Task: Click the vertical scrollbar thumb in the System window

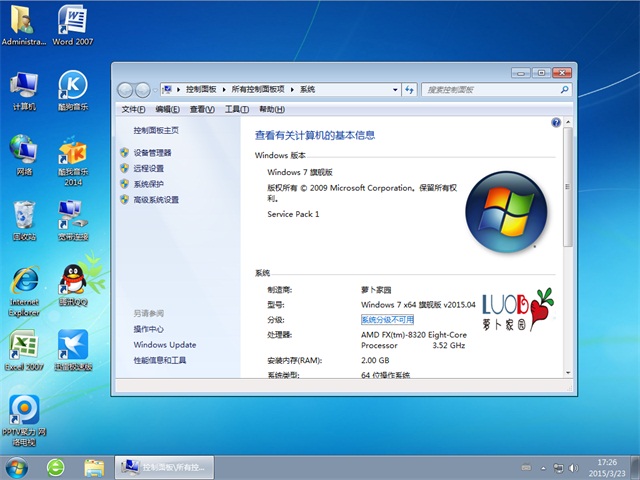Action: click(x=567, y=187)
